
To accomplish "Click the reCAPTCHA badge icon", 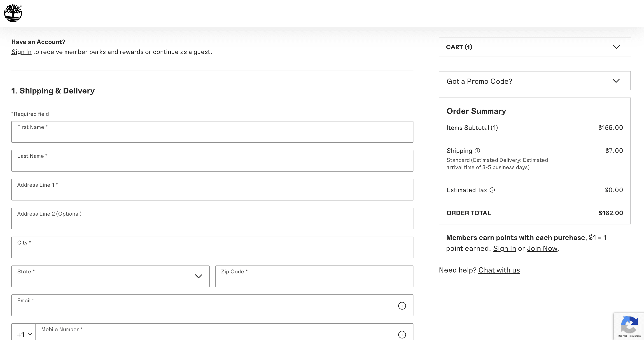I will point(629,324).
